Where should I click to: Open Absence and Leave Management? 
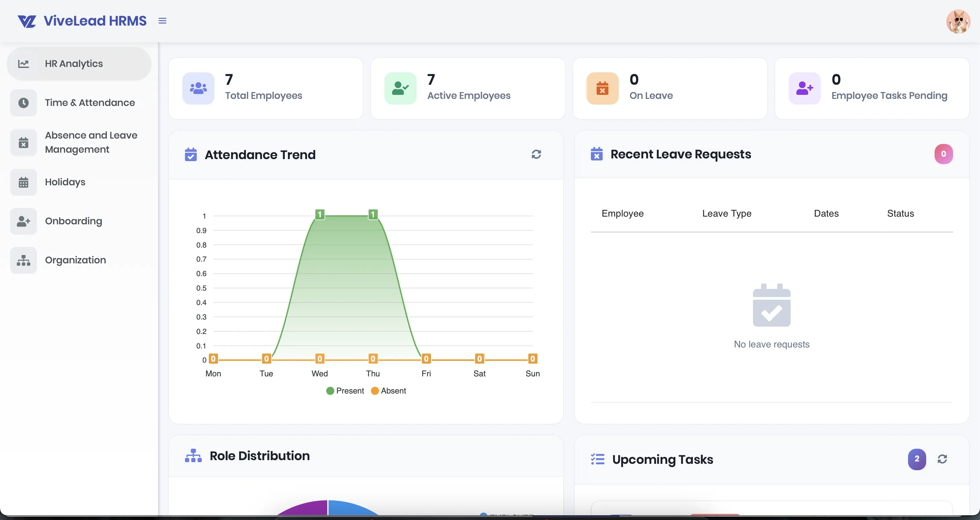(x=79, y=143)
